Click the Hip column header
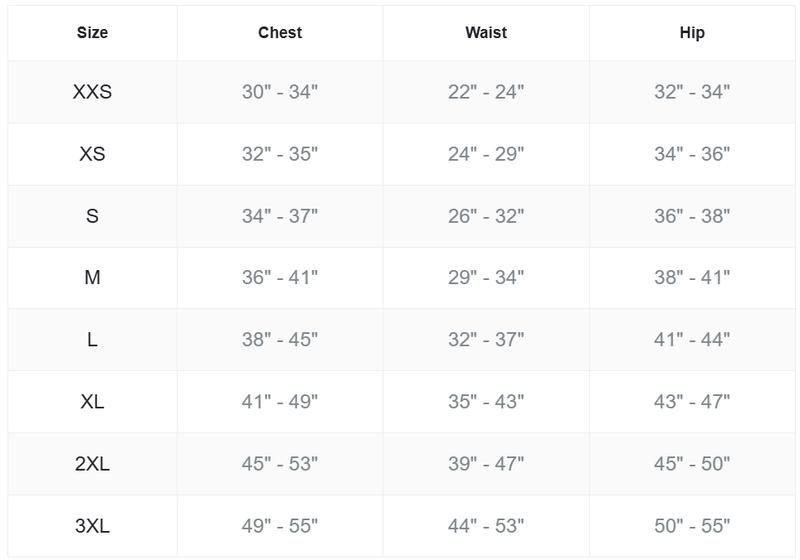The width and height of the screenshot is (800, 560). point(692,33)
